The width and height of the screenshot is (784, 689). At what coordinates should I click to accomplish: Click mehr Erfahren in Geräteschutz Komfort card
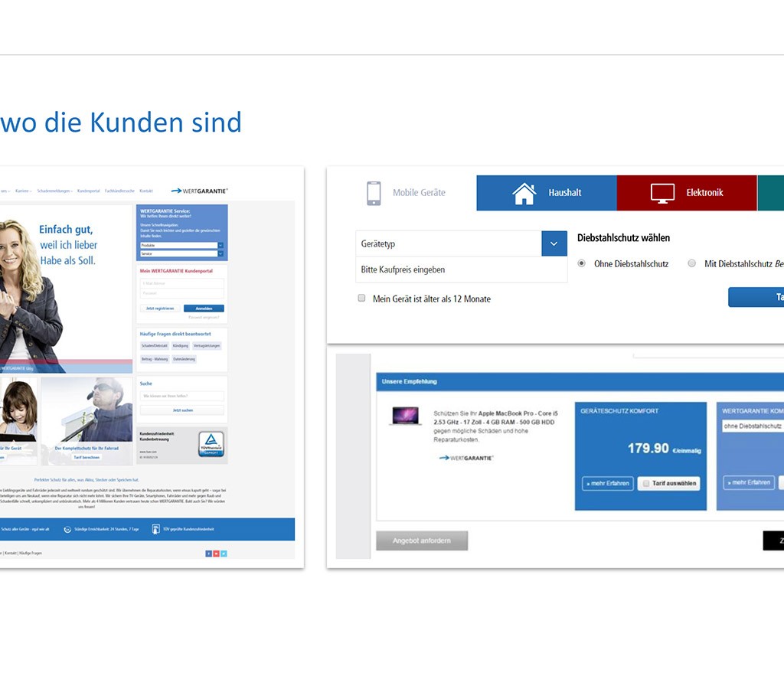[608, 484]
